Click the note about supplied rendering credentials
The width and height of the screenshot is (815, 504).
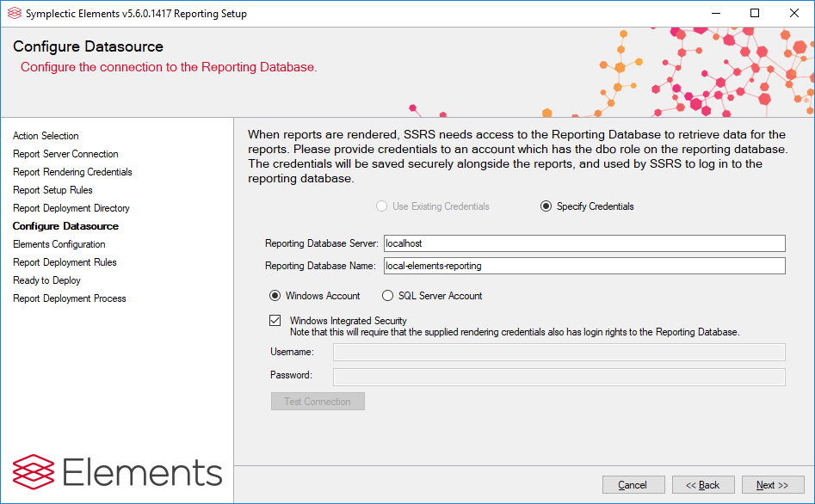click(515, 332)
